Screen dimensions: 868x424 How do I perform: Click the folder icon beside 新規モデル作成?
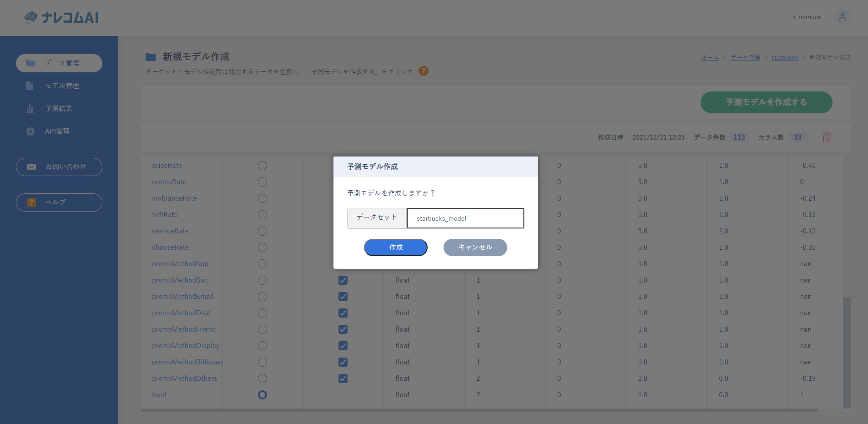(151, 57)
